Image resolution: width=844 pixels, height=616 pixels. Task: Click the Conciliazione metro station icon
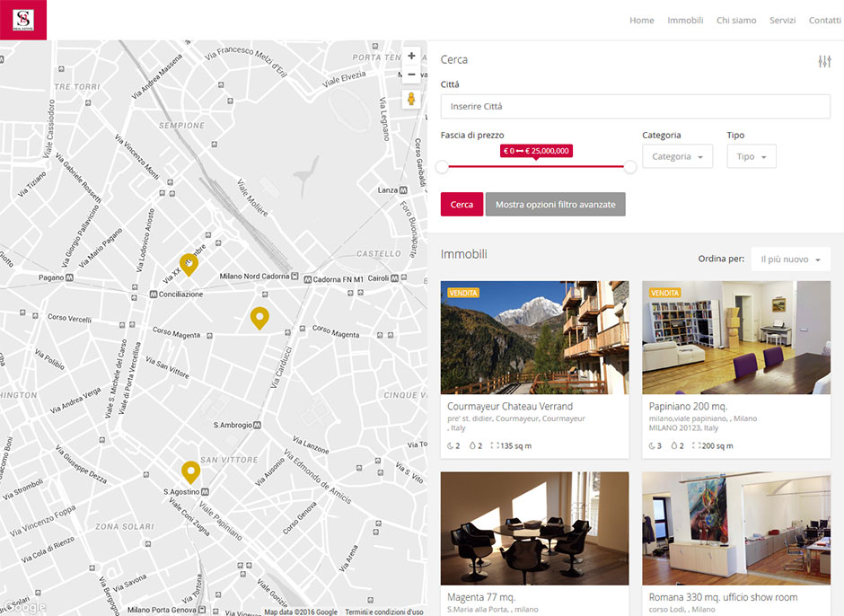coord(154,294)
